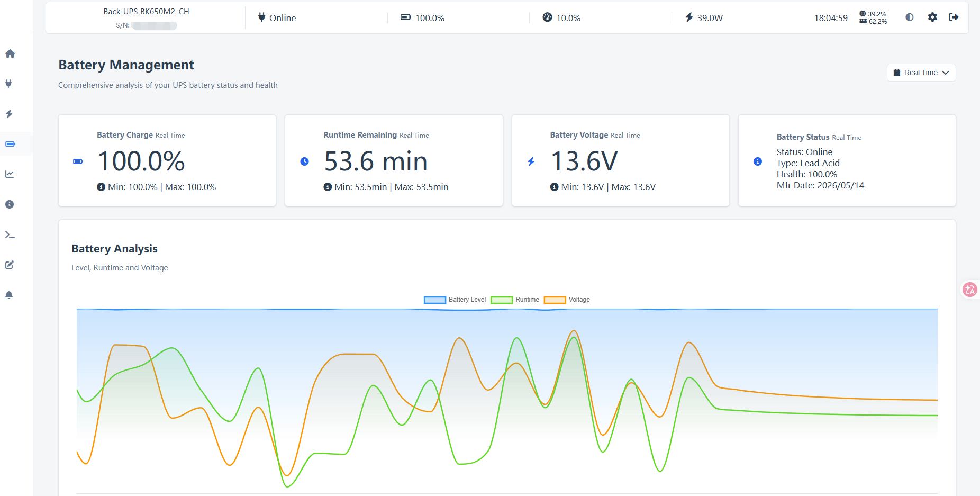Click the pink translate floating button
Image resolution: width=980 pixels, height=496 pixels.
tap(970, 290)
